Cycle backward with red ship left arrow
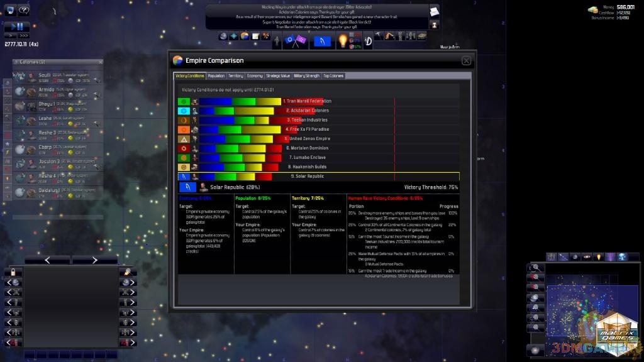Screen dimensions: 644x362 pyautogui.click(x=13, y=343)
